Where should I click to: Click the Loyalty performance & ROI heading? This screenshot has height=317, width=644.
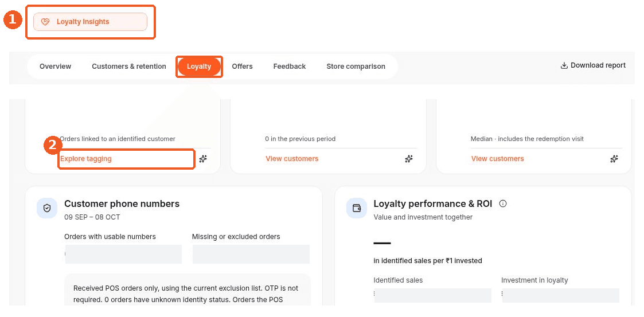(x=433, y=203)
